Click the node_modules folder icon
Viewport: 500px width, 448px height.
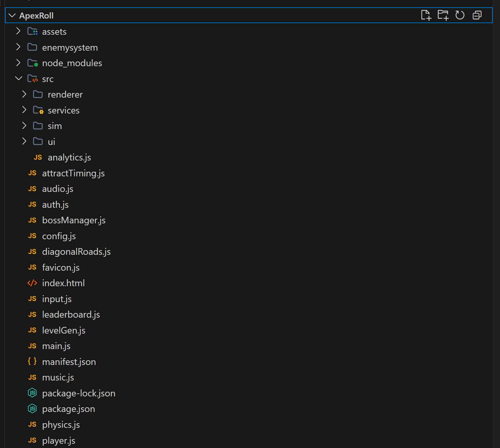pos(32,63)
